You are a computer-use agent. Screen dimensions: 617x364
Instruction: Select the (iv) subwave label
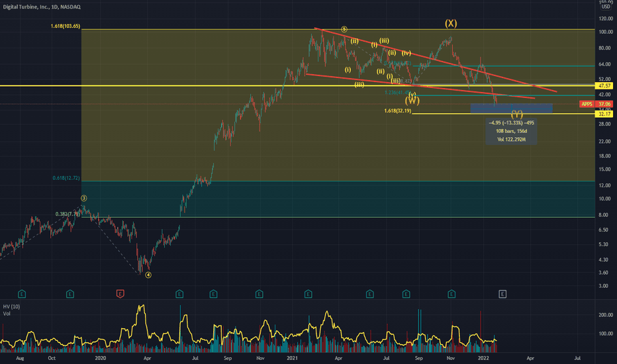click(406, 53)
